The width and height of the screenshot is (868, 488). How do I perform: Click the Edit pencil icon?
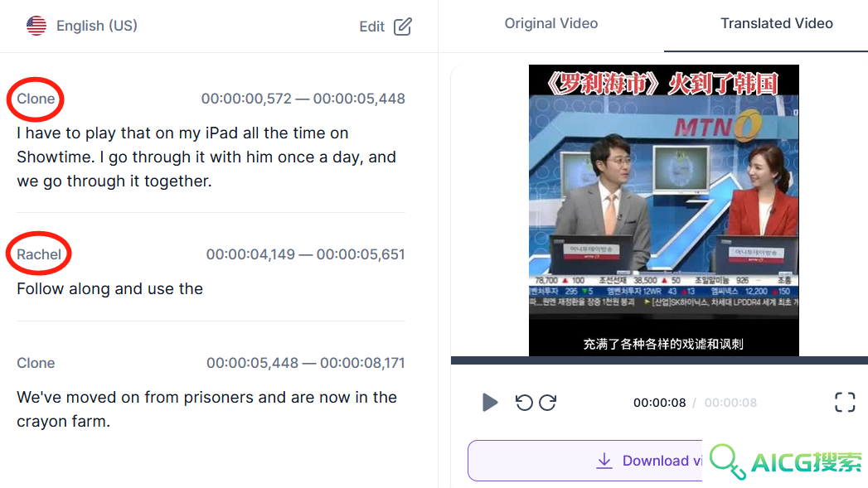402,26
